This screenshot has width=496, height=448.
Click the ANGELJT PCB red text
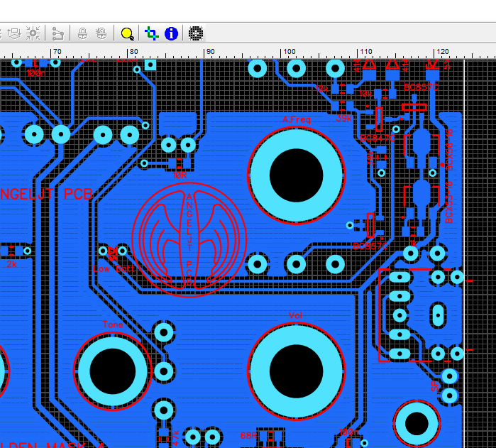[47, 194]
